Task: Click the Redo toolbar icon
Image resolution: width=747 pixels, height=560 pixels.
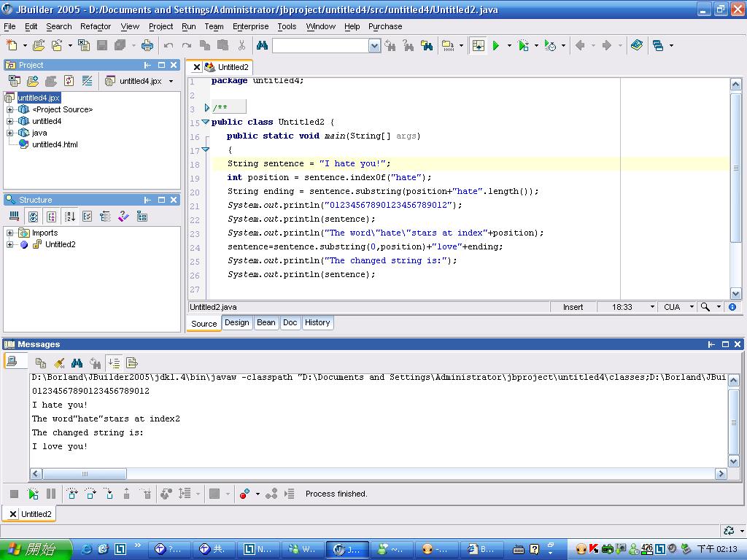Action: [x=187, y=45]
